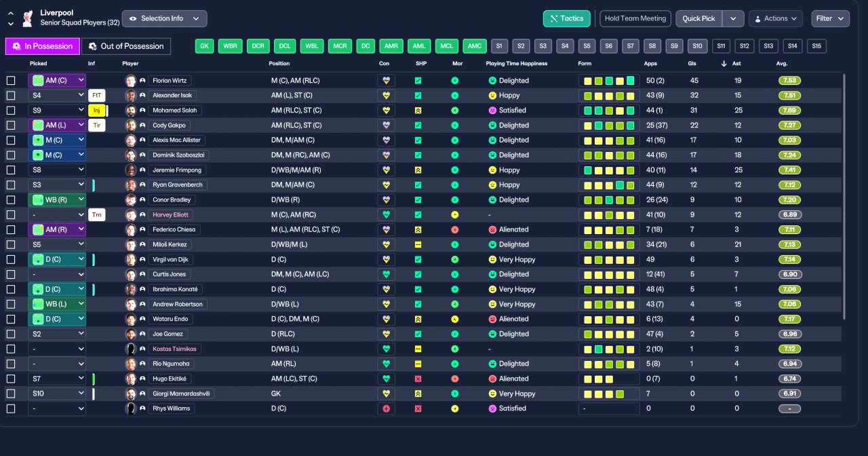Click Rhys Williams' red condition icon
This screenshot has height=456, width=868.
pos(387,408)
